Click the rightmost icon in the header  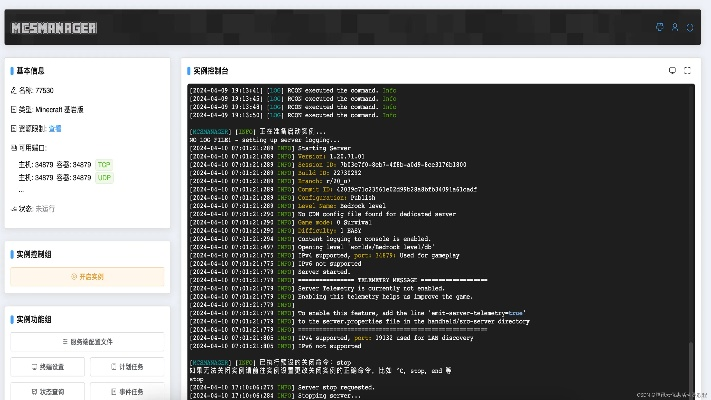pyautogui.click(x=690, y=27)
